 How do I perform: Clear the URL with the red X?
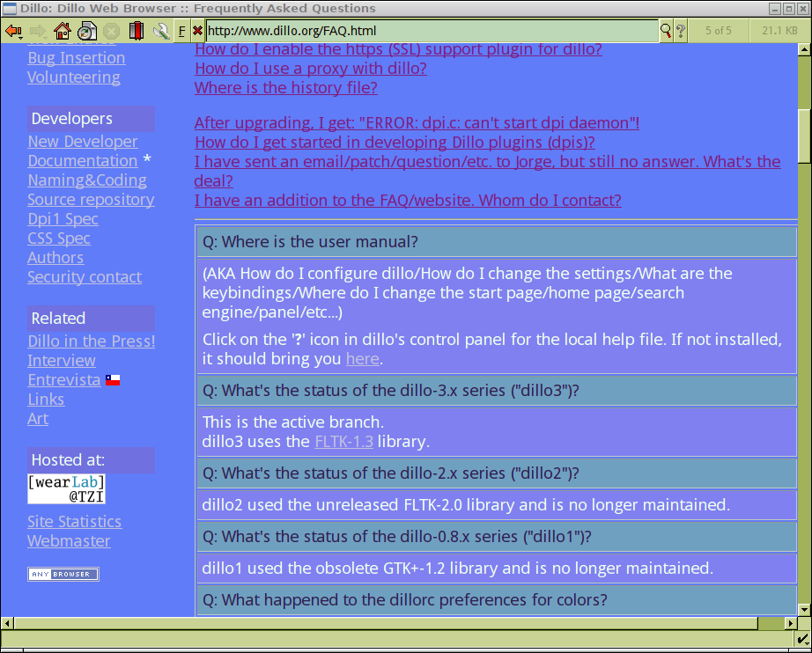(x=197, y=32)
